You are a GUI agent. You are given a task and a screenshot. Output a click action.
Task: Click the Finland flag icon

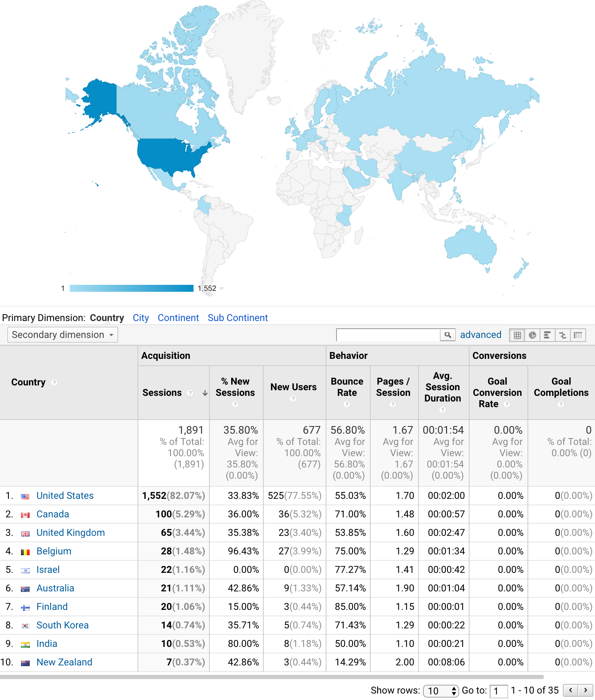(x=25, y=607)
